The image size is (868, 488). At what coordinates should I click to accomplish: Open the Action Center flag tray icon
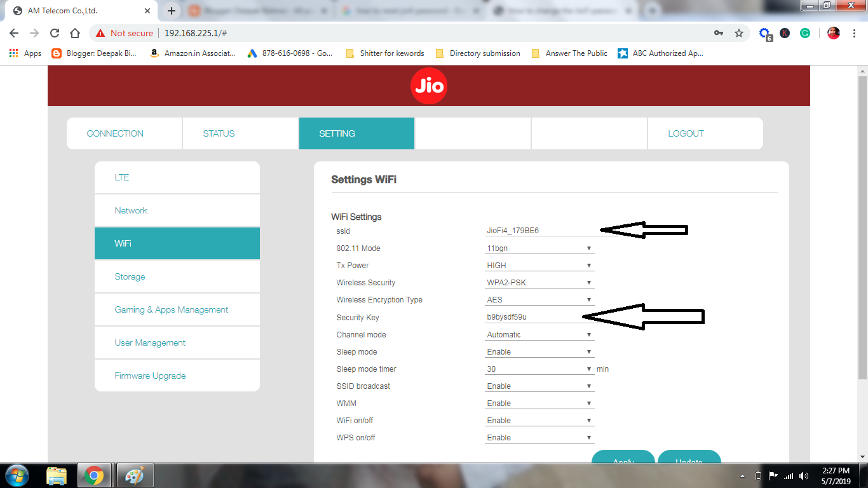tap(773, 476)
